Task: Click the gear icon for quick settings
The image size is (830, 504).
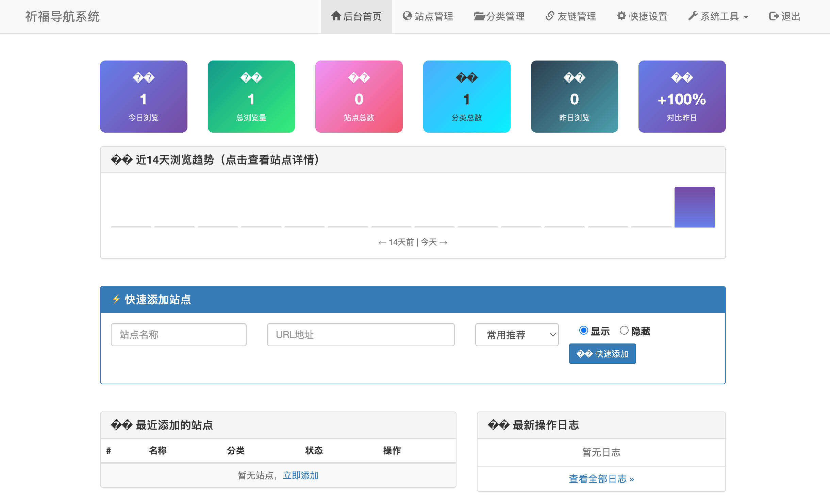Action: coord(621,16)
